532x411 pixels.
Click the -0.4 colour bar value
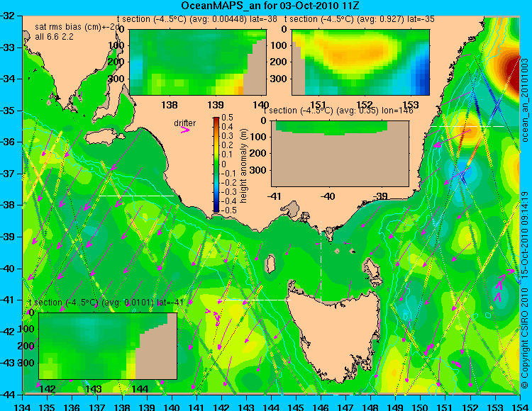(x=228, y=201)
